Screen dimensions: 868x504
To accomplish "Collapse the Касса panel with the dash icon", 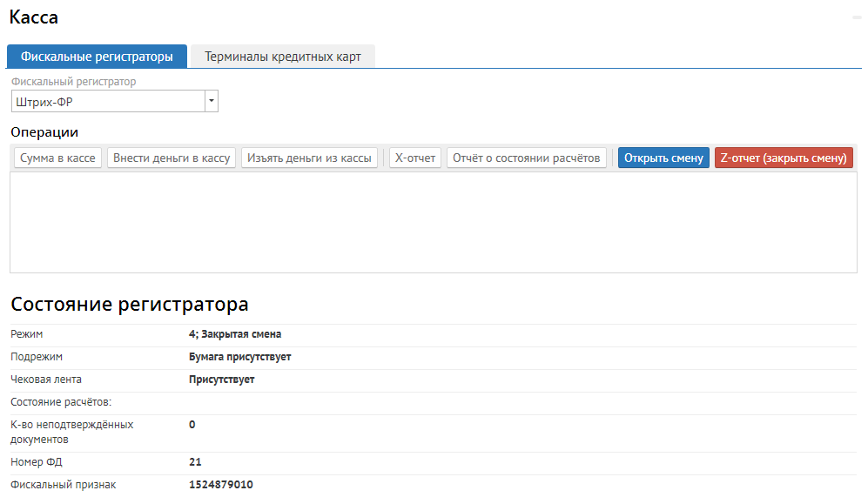I will 856,17.
